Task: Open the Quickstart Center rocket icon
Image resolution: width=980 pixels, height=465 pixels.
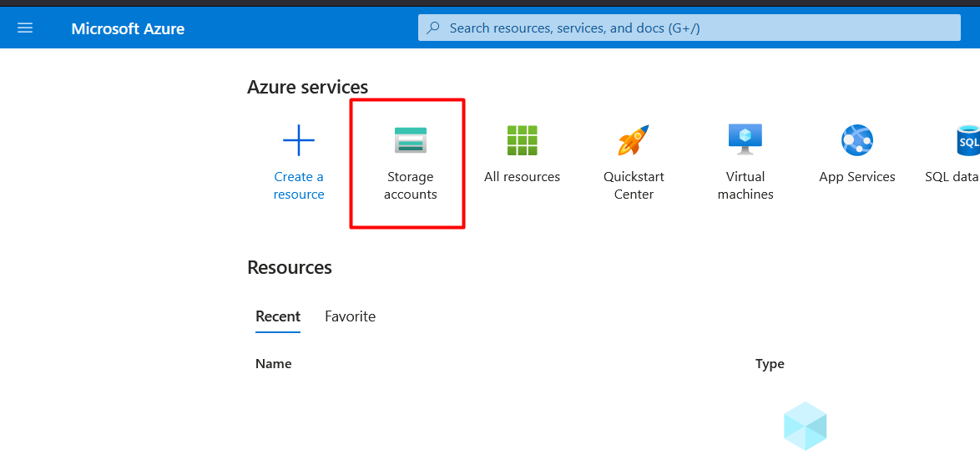Action: [x=634, y=140]
